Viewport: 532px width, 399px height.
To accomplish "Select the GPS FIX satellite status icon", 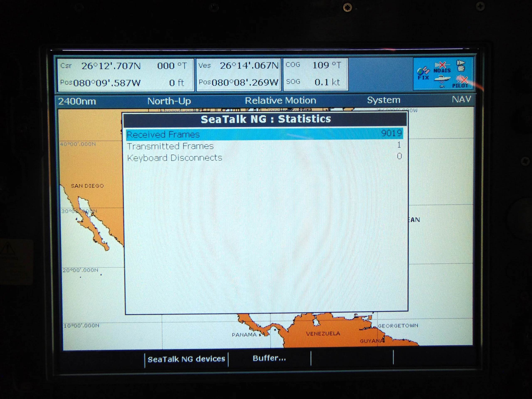I will coord(423,73).
